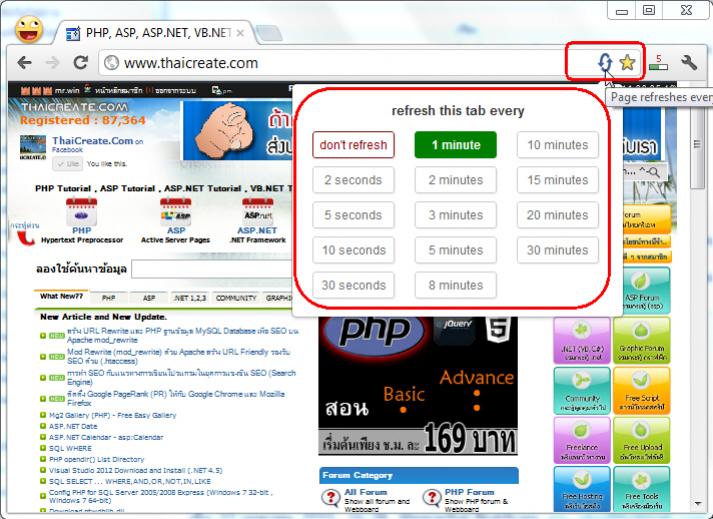Click the mr.win username link
713x519 pixels.
click(x=66, y=91)
